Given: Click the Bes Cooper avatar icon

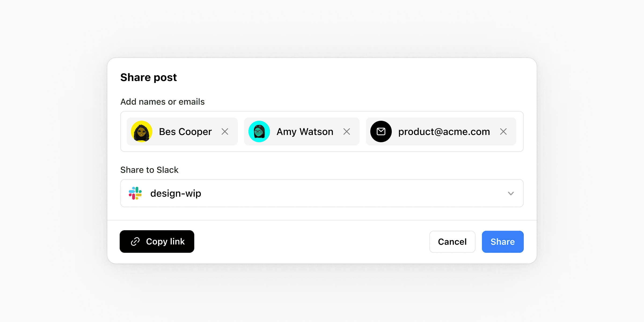Looking at the screenshot, I should point(142,131).
